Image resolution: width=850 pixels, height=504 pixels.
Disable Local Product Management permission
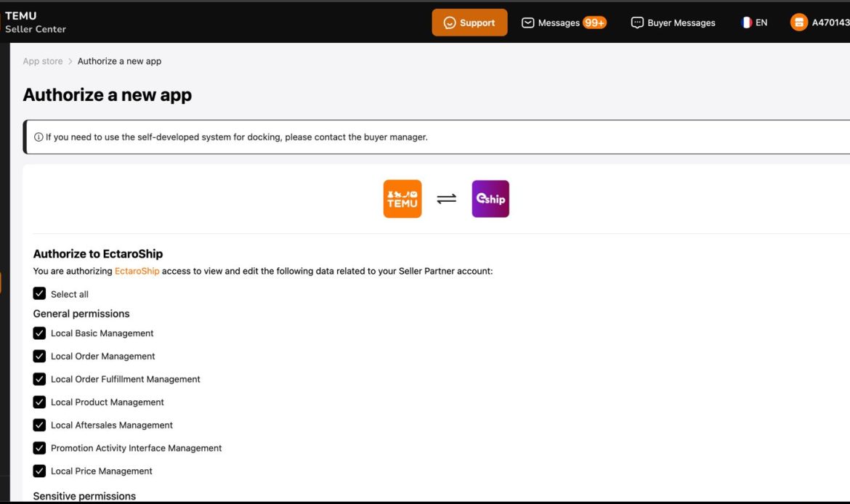[x=39, y=402]
